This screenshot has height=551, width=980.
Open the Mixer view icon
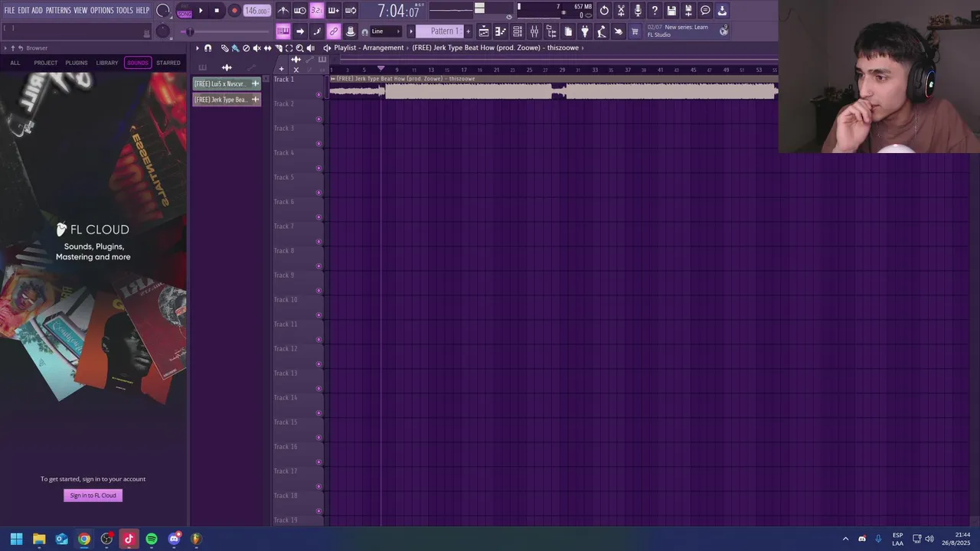click(534, 31)
